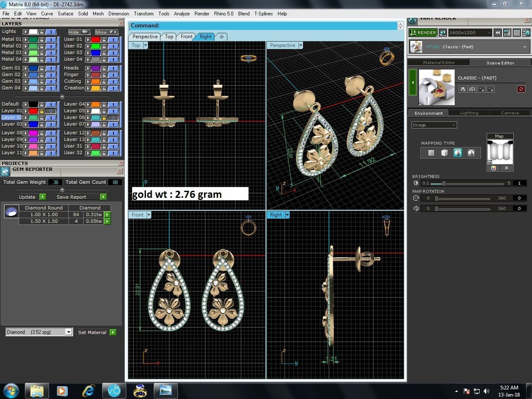This screenshot has width=532, height=399.
Task: Open the color wheel under Map thumbnail
Action: (x=493, y=168)
